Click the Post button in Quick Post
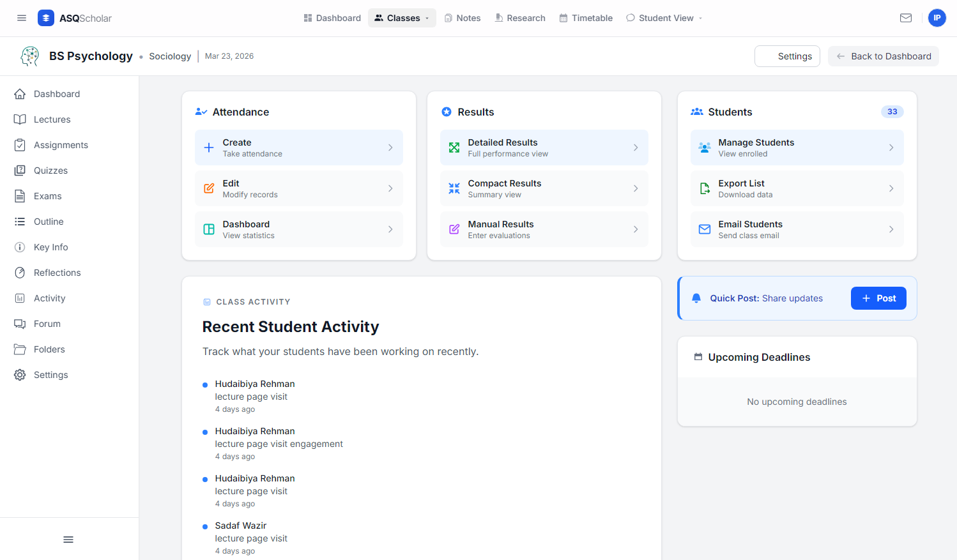 (878, 298)
